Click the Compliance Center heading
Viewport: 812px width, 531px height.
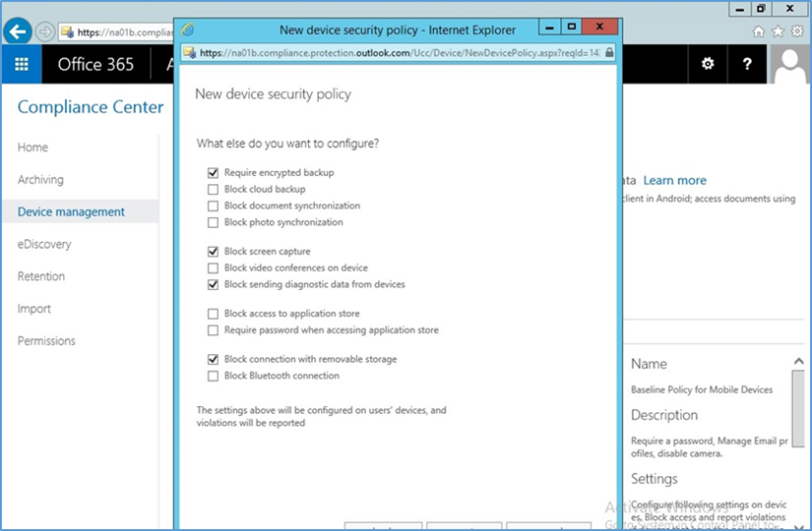coord(91,107)
